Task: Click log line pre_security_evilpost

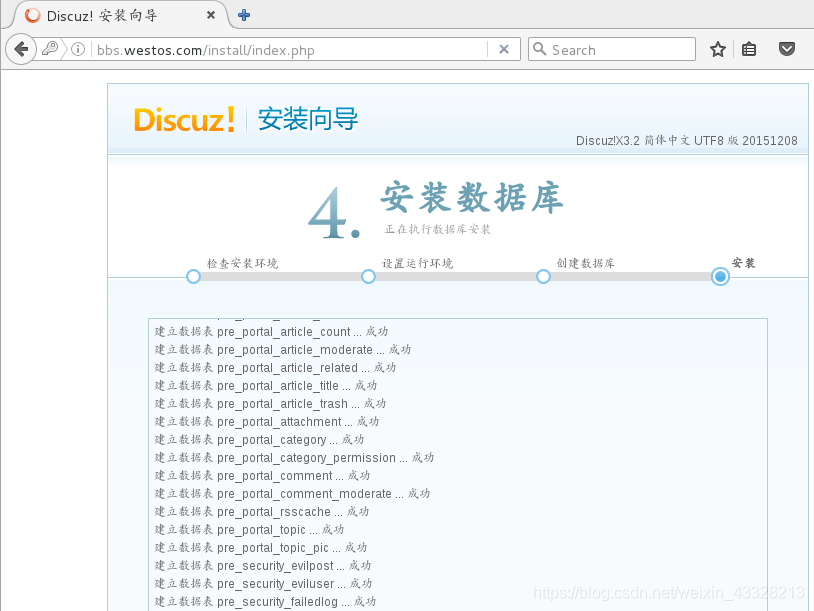Action: (x=263, y=566)
